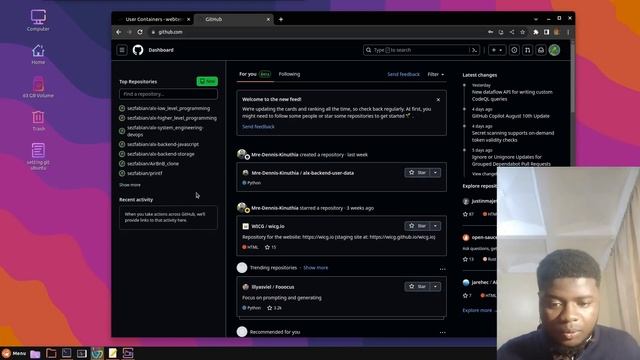This screenshot has width=640, height=360.
Task: Dismiss the Welcome to the new feed banner
Action: coord(438,100)
